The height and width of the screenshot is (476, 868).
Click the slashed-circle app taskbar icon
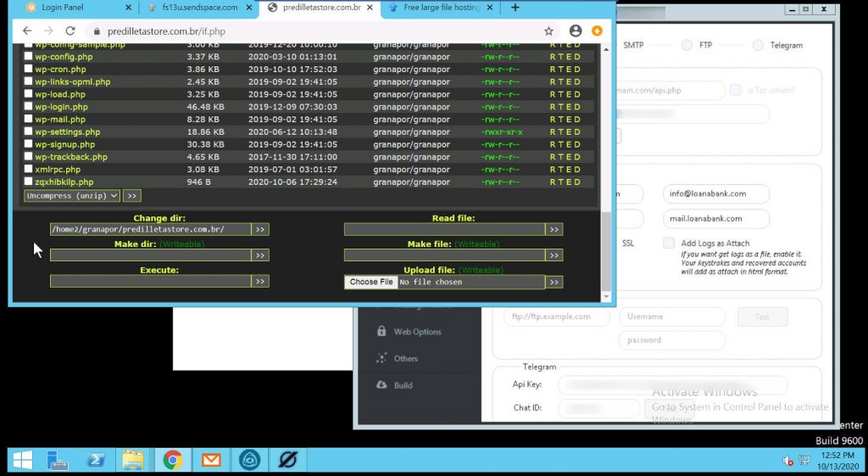(x=288, y=460)
